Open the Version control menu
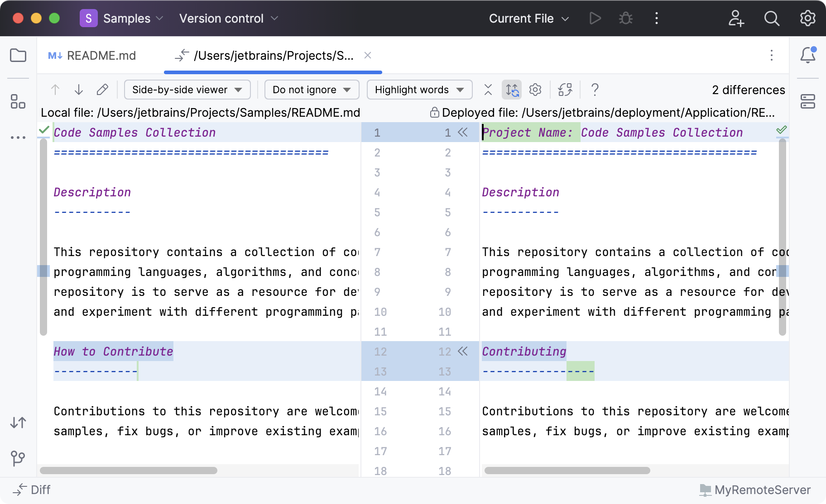Viewport: 826px width, 504px height. point(228,19)
